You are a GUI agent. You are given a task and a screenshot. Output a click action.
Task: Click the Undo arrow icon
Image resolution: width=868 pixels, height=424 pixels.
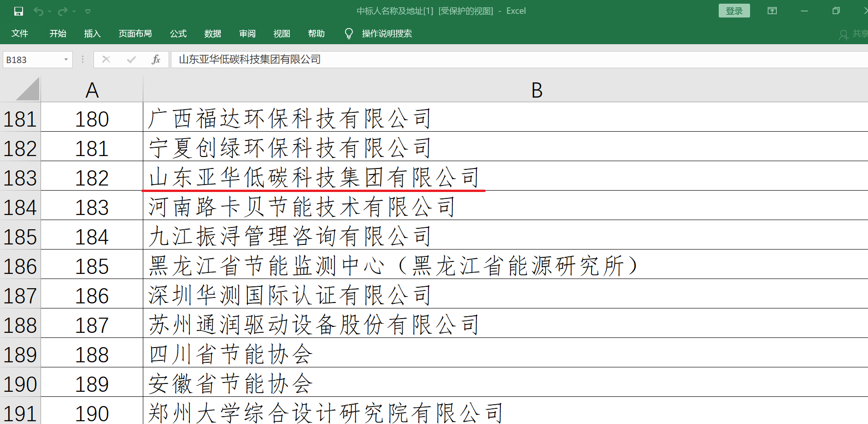pyautogui.click(x=39, y=11)
